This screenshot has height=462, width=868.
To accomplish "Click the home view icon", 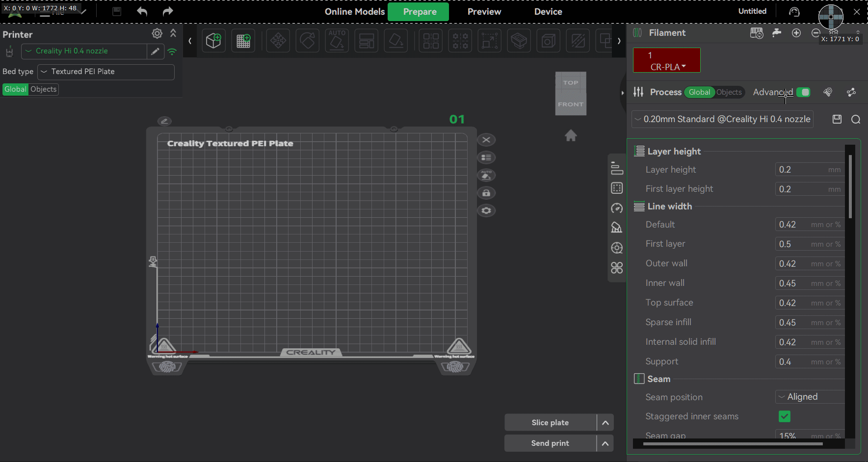I will (571, 135).
